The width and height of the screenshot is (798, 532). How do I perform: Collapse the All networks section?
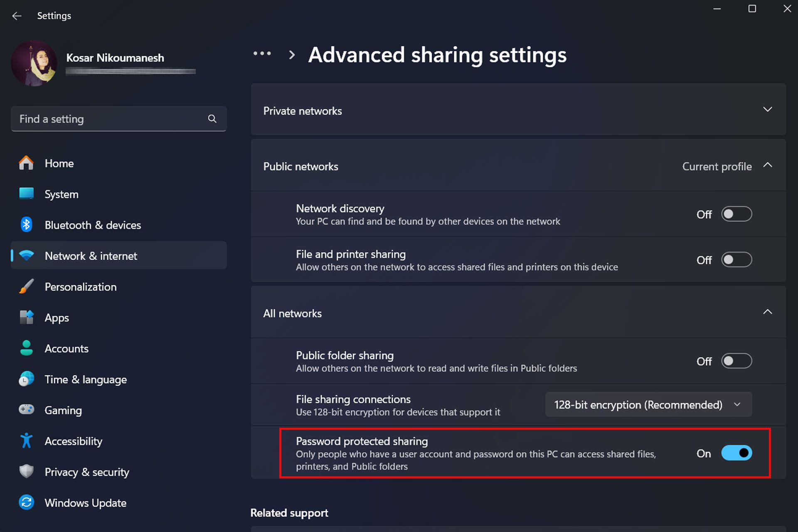(x=768, y=312)
